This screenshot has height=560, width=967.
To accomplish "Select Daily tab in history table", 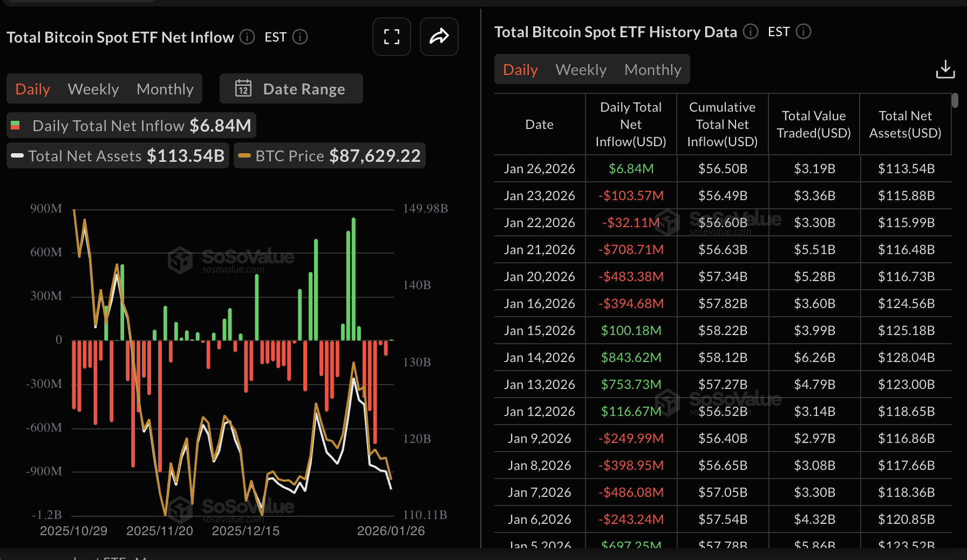I will 520,70.
